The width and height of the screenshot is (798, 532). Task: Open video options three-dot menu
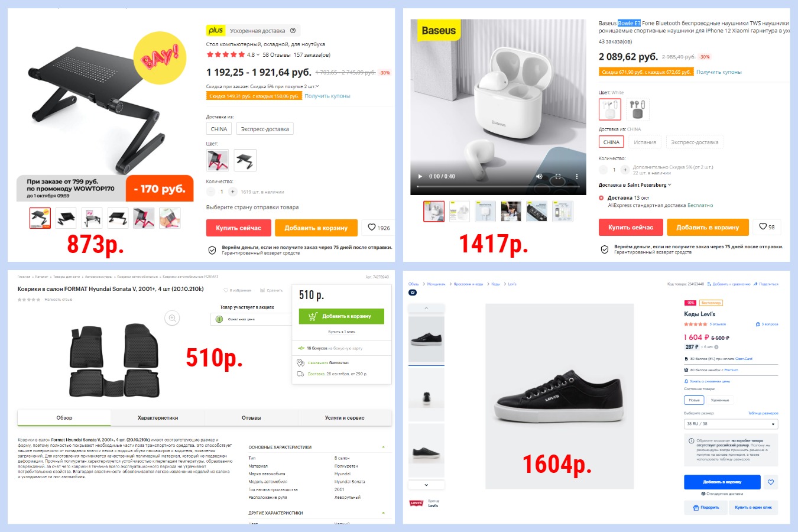point(577,176)
